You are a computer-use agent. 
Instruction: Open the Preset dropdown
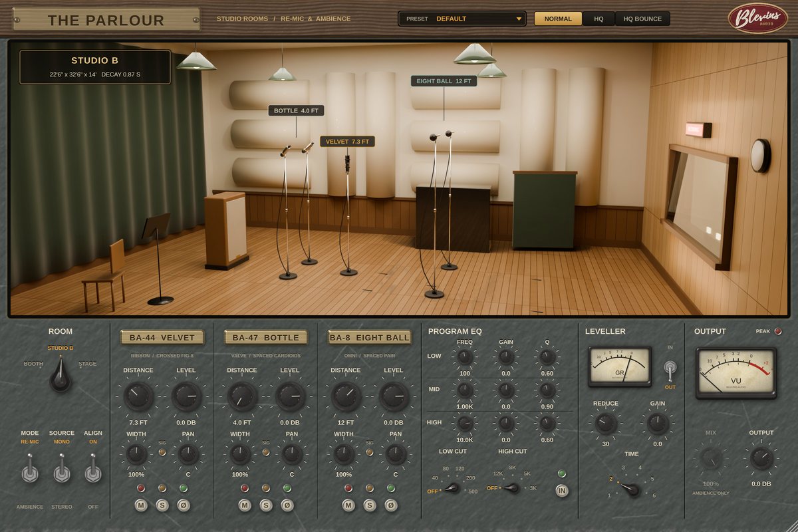click(x=462, y=19)
